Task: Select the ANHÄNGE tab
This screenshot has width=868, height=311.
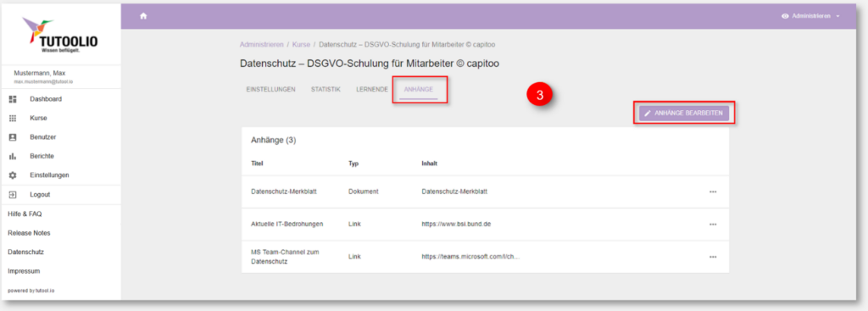Action: [419, 89]
